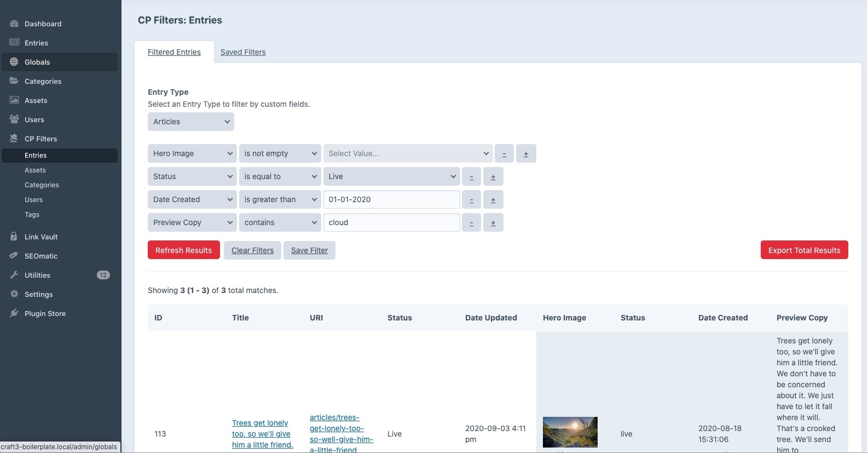Open the 'Trees get lonely too' title link
This screenshot has width=868, height=453.
(x=263, y=434)
